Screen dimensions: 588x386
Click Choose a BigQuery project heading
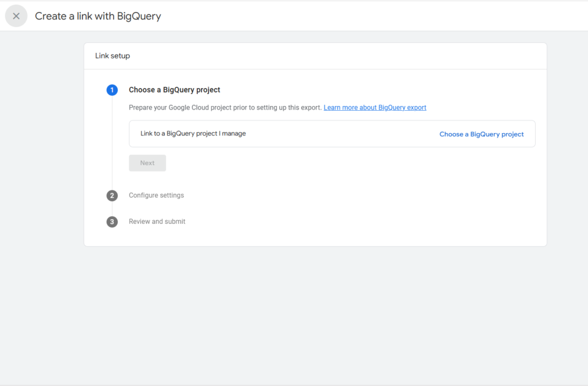[x=175, y=90]
